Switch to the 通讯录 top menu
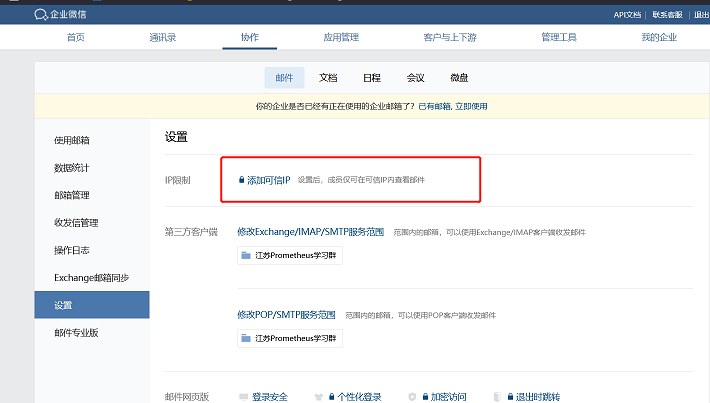 [162, 37]
